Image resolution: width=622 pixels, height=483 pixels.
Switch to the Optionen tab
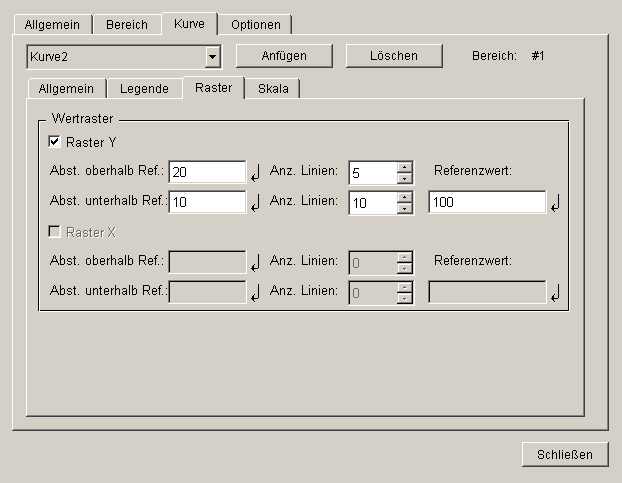tap(255, 25)
